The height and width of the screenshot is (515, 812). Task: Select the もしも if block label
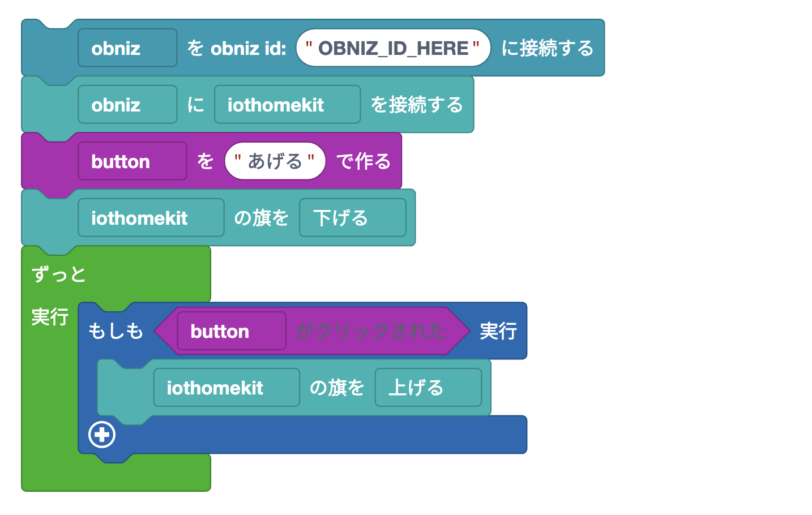pyautogui.click(x=116, y=331)
